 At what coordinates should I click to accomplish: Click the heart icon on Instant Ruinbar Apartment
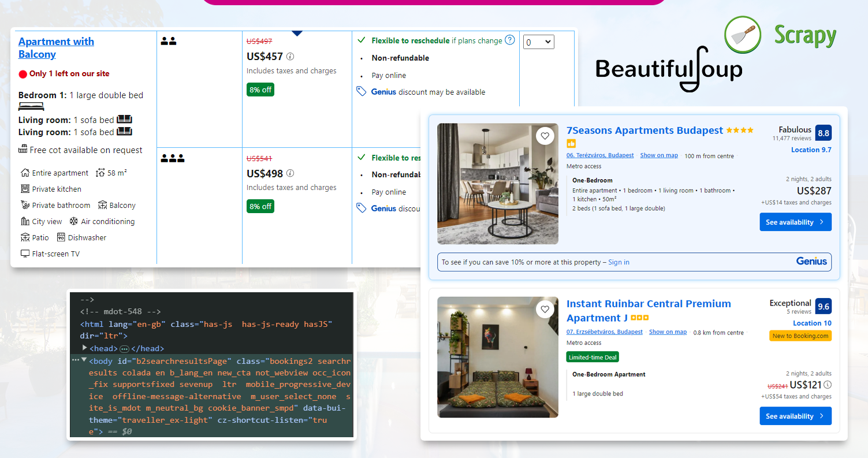click(x=545, y=309)
